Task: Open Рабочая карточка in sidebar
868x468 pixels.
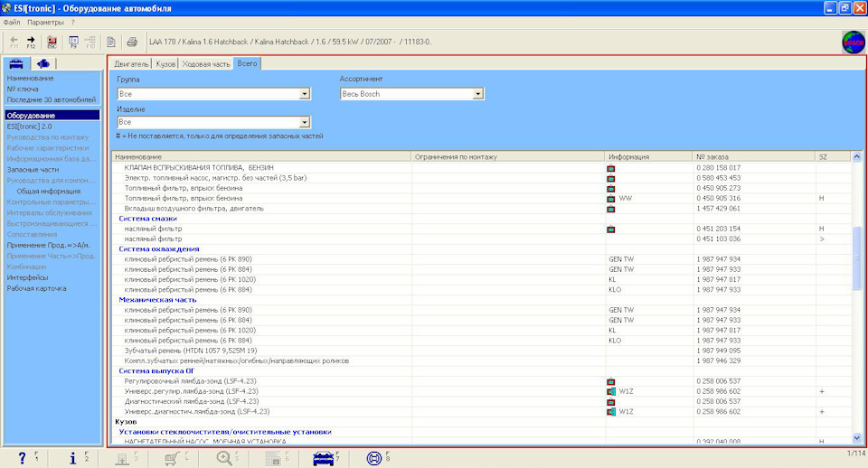Action: (36, 288)
